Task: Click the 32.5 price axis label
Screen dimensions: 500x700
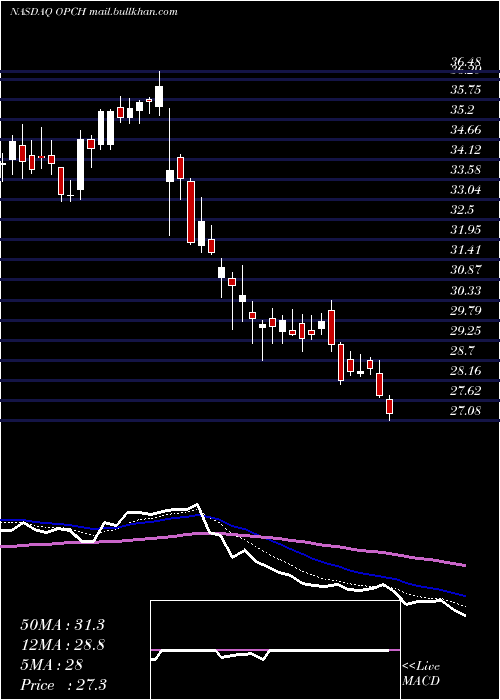Action: coord(462,210)
